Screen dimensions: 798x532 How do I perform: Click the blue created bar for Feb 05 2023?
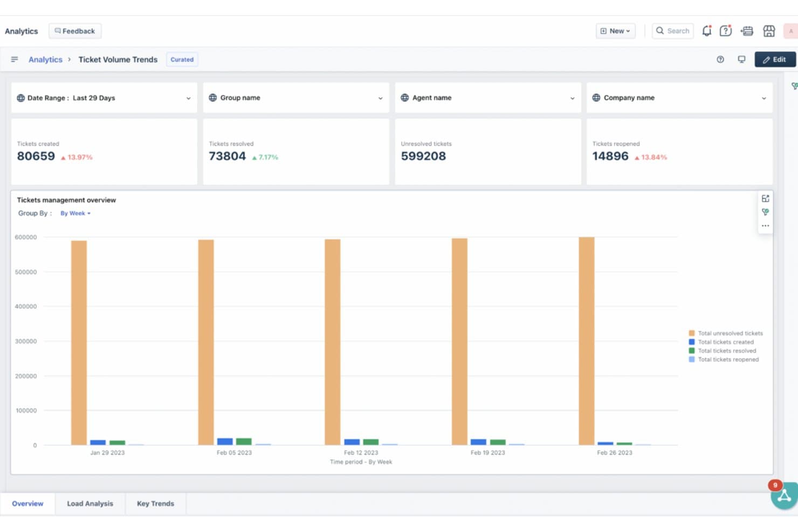coord(225,441)
